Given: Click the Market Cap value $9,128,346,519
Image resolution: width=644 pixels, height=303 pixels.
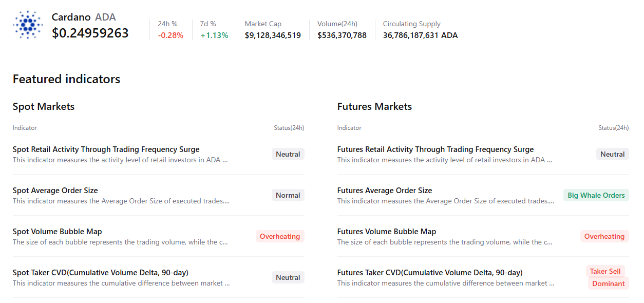Looking at the screenshot, I should point(273,35).
